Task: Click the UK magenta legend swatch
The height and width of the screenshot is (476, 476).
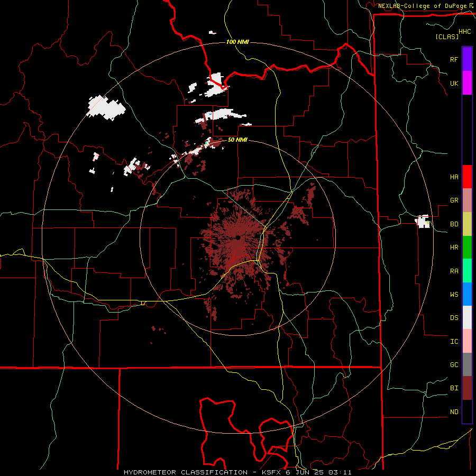Action: [467, 83]
